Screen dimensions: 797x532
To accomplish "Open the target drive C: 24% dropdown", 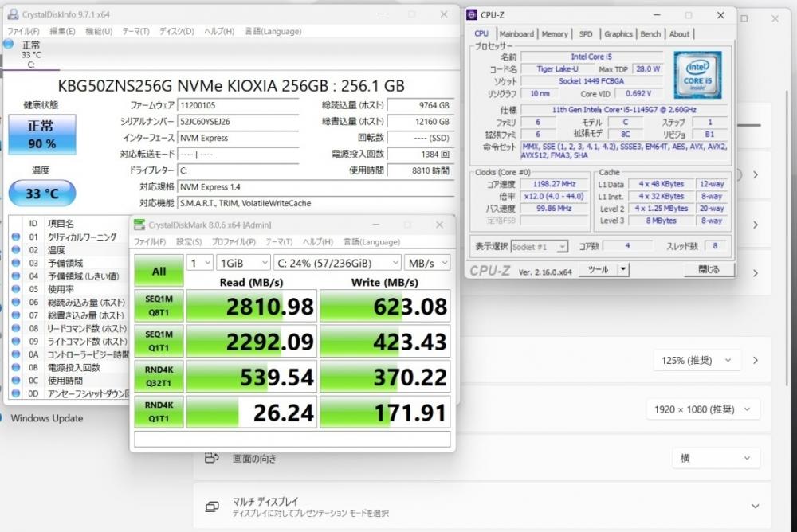I will click(336, 262).
